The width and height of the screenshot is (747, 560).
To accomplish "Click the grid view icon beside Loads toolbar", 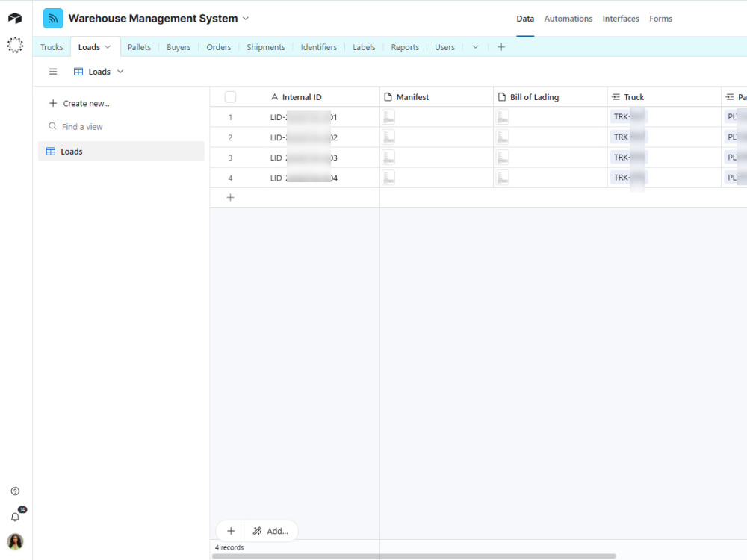I will [x=78, y=72].
